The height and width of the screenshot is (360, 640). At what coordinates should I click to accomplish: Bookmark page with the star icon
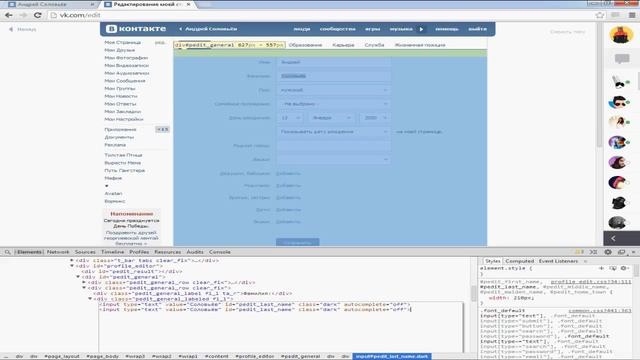click(x=600, y=15)
